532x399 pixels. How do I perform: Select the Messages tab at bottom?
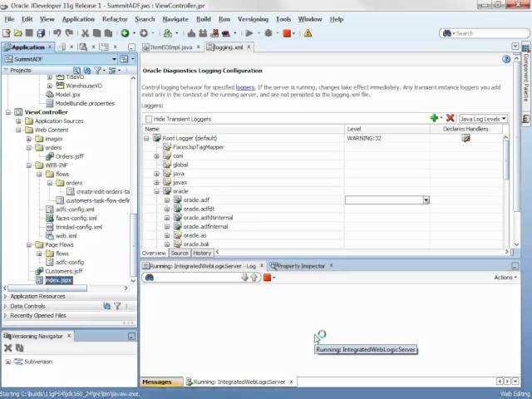click(161, 382)
